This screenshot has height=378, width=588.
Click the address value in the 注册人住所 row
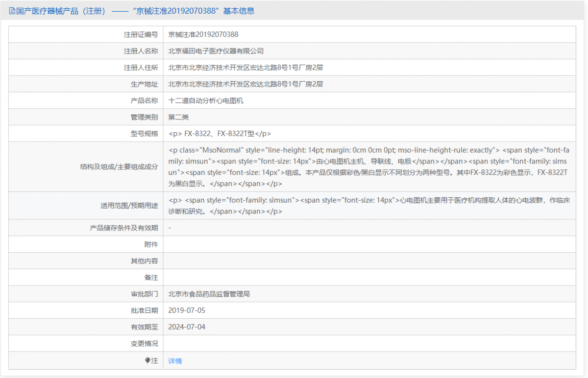(245, 68)
